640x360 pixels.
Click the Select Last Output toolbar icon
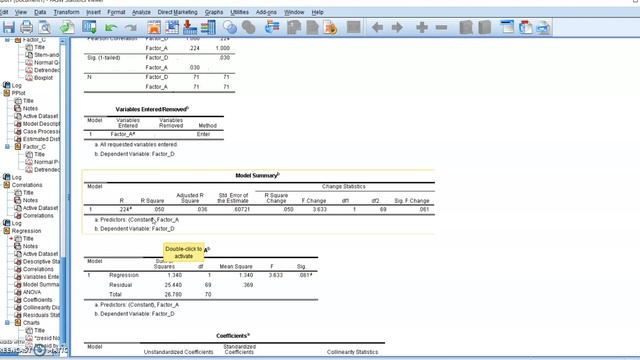(x=272, y=27)
